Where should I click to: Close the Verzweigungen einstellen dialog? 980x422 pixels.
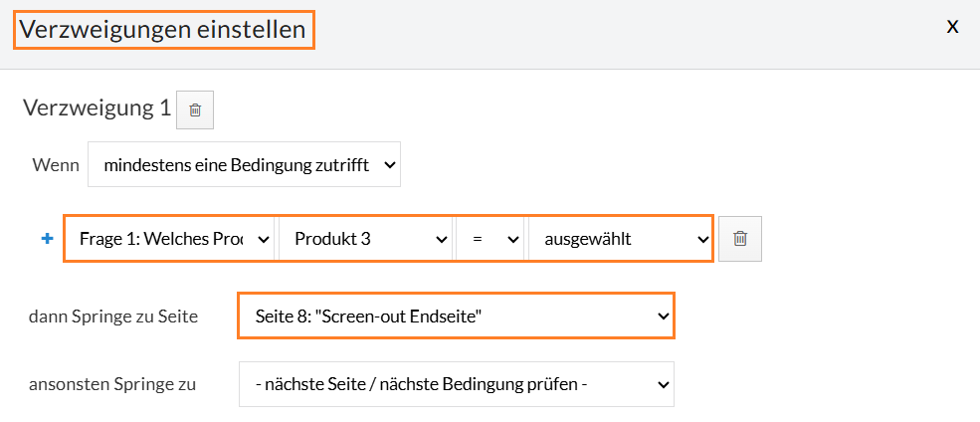click(952, 27)
